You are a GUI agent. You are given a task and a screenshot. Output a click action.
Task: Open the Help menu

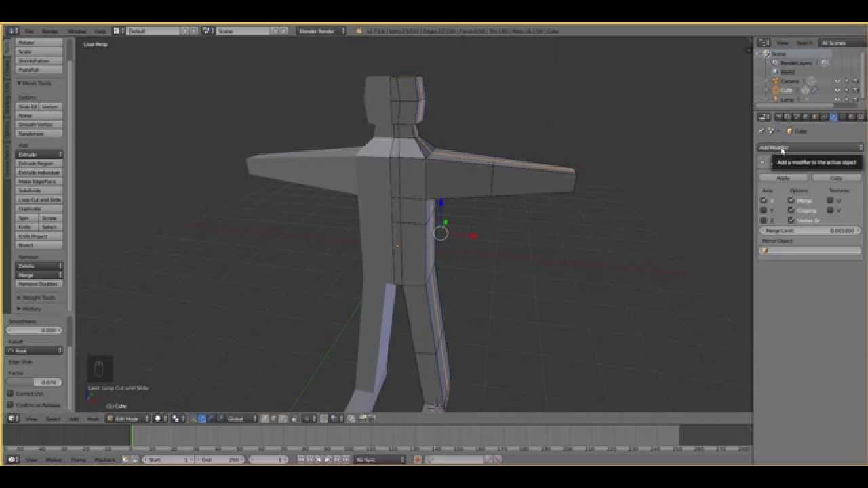point(100,31)
